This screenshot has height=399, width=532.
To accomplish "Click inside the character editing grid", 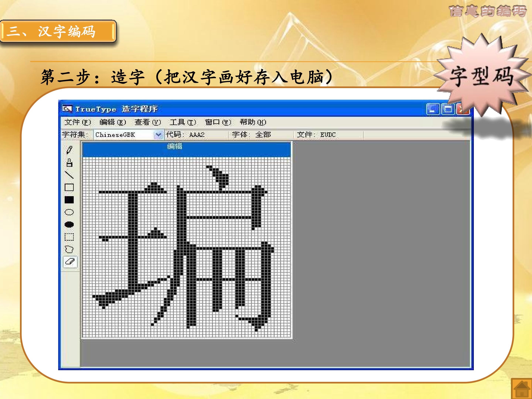I will pos(187,247).
